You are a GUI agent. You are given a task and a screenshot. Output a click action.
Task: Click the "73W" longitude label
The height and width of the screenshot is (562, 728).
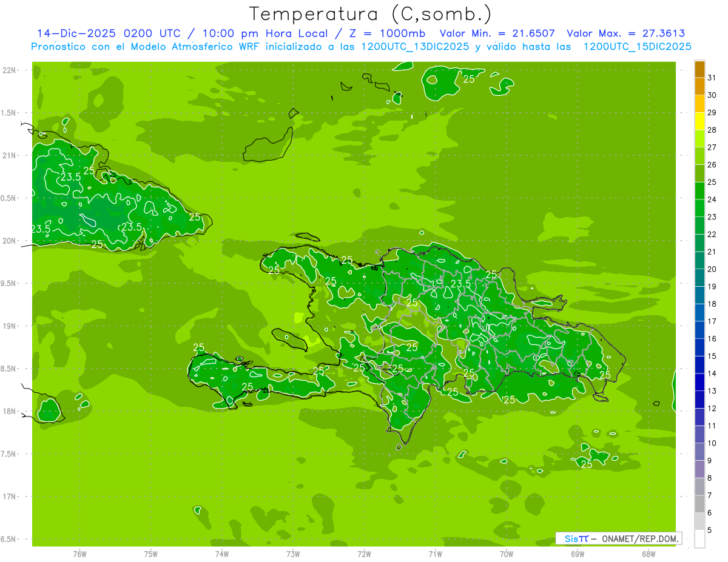(x=293, y=554)
